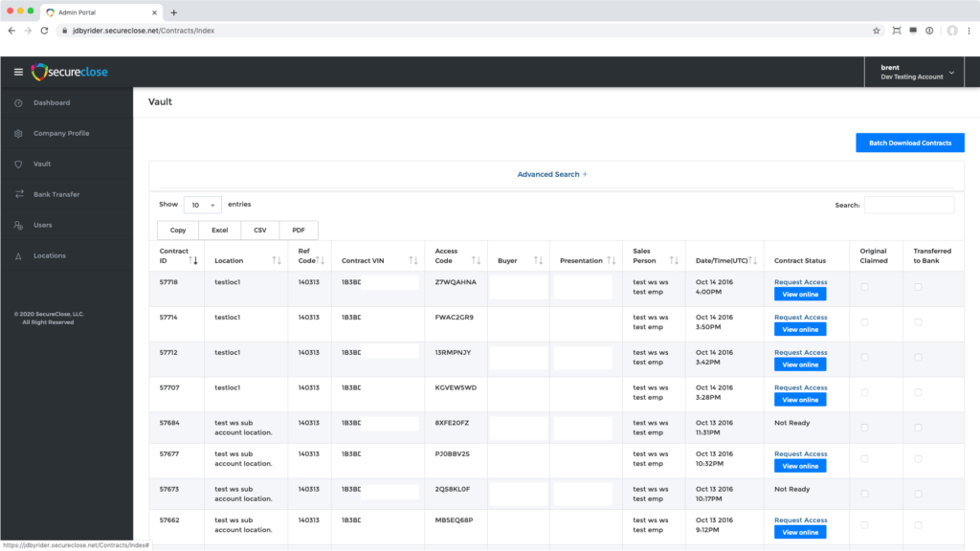Click the Batch Download Contracts button
The height and width of the screenshot is (551, 980).
909,143
